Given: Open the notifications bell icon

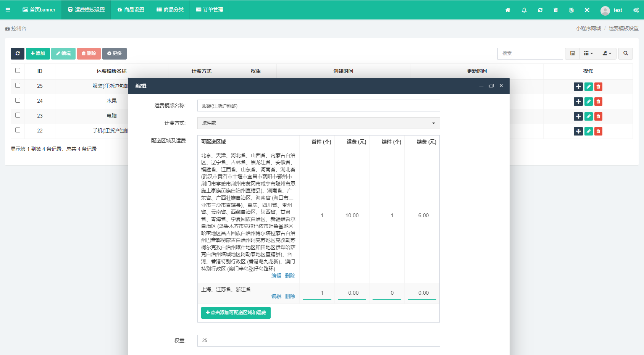Looking at the screenshot, I should click(524, 10).
